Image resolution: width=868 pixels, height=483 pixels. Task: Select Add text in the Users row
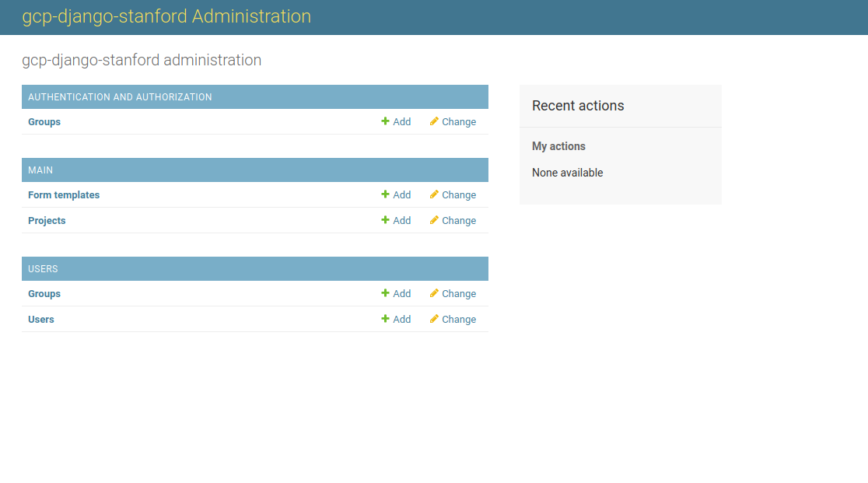(402, 319)
